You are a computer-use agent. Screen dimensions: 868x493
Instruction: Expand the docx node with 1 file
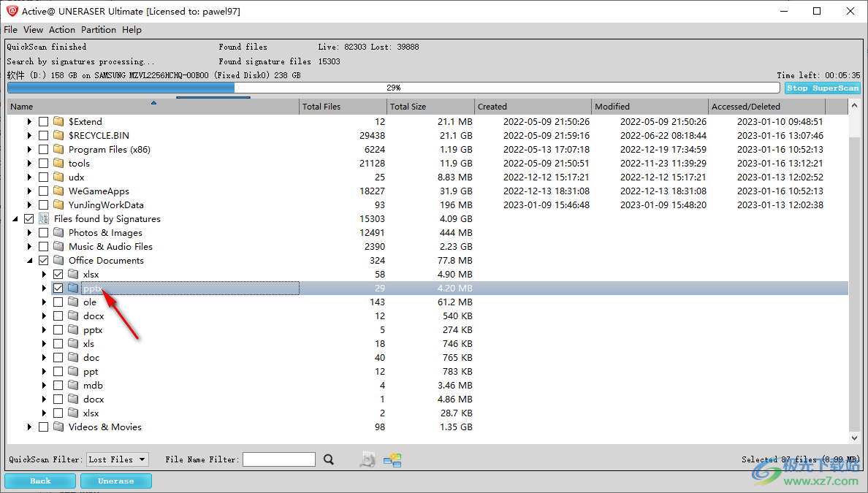[x=45, y=399]
